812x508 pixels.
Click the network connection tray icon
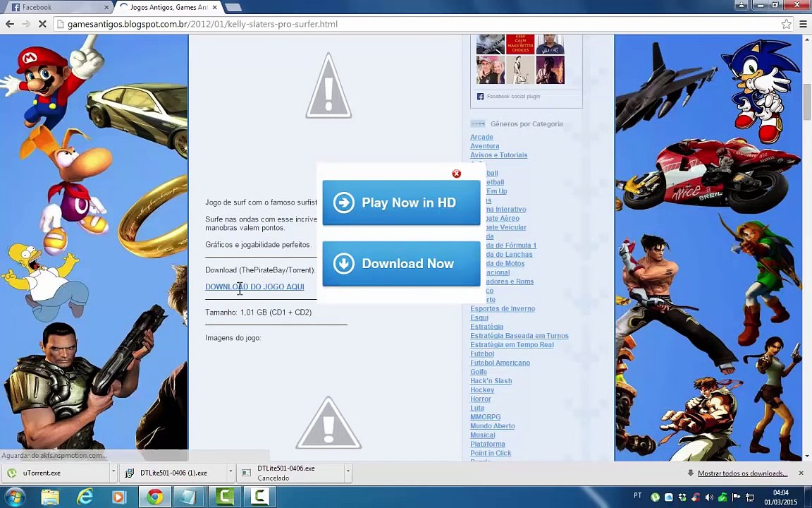749,497
